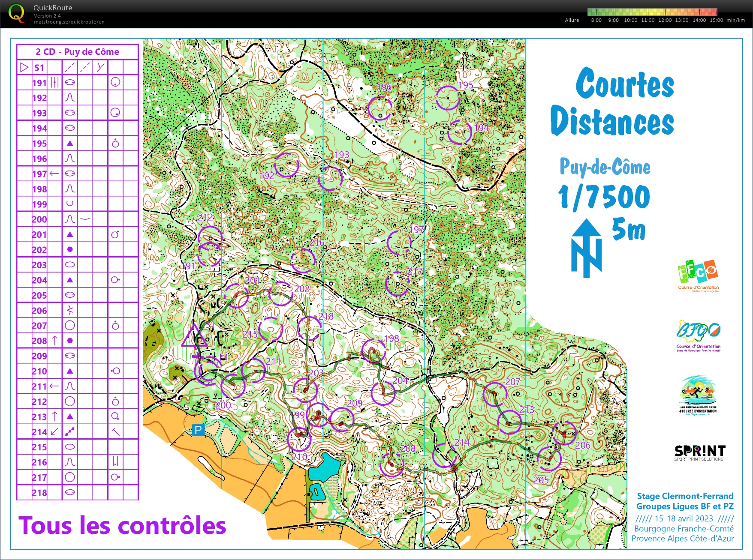This screenshot has width=753, height=560.
Task: Click the 5m contour interval text
Action: pos(629,229)
